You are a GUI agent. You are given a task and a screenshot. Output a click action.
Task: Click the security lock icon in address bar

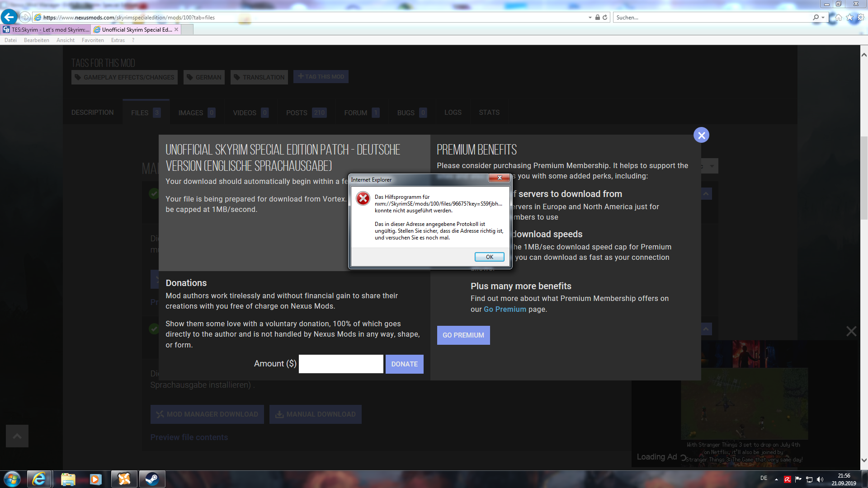[598, 18]
